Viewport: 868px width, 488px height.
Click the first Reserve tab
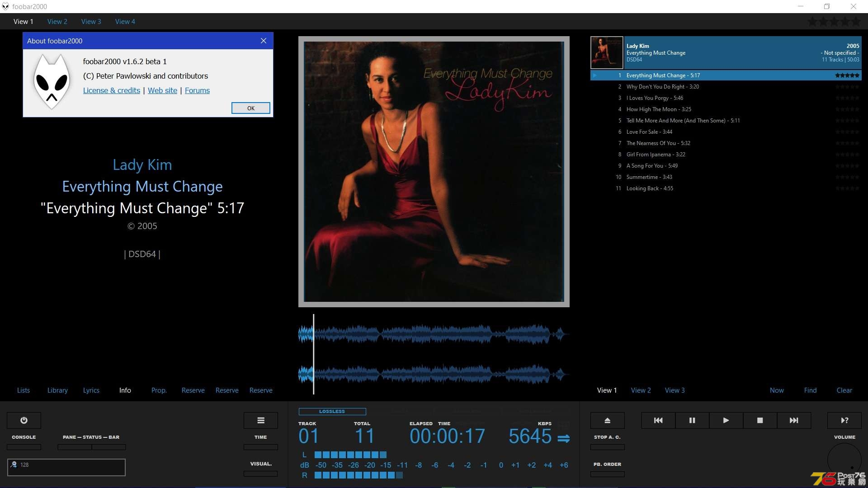[193, 390]
